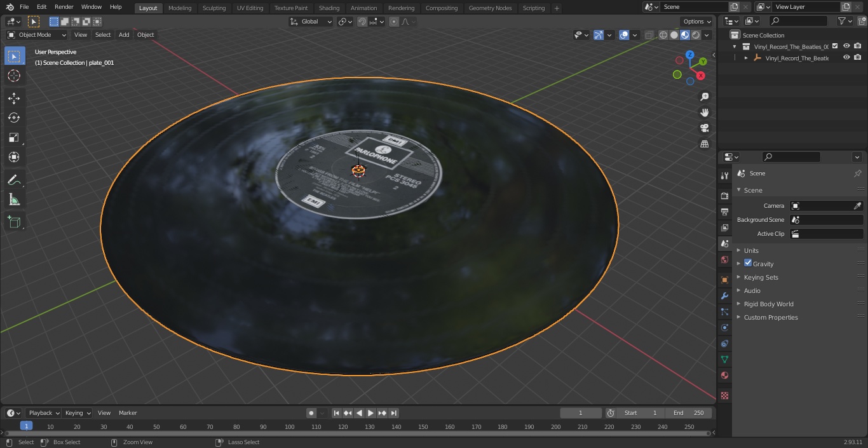Switch to Wireframe viewport shading
Screen dimensions: 868x448
coord(663,35)
